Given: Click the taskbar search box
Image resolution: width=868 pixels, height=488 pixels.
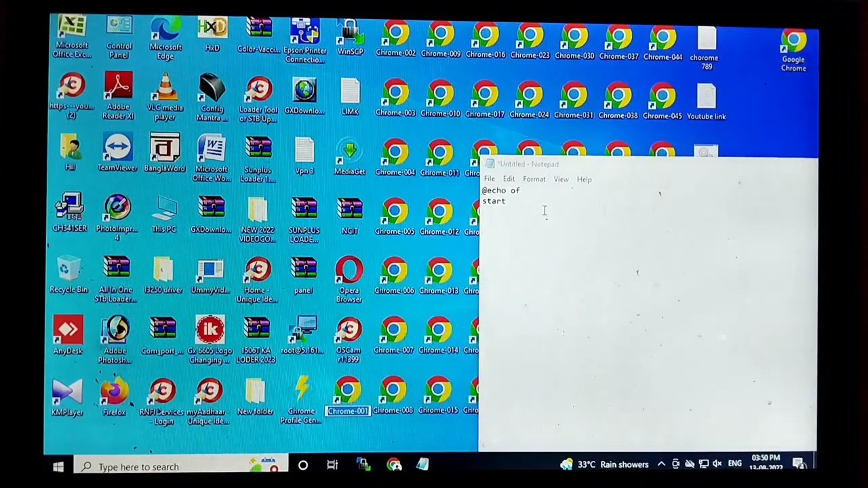Looking at the screenshot, I should point(180,466).
